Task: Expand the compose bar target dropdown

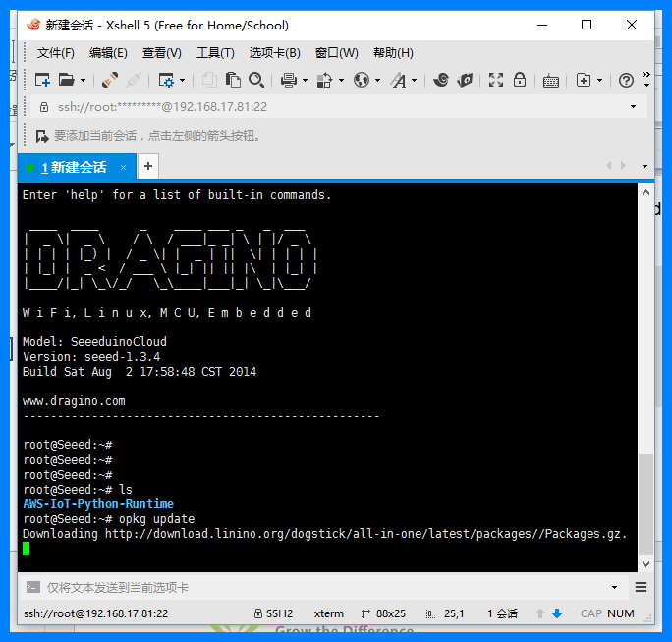Action: pyautogui.click(x=614, y=588)
